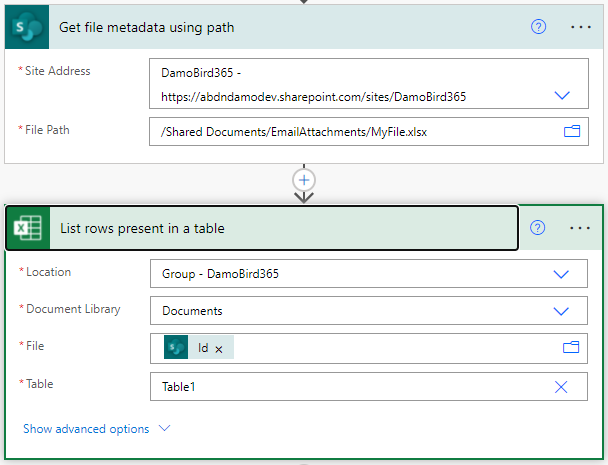This screenshot has height=465, width=608.
Task: Expand the Location dropdown
Action: pos(561,274)
